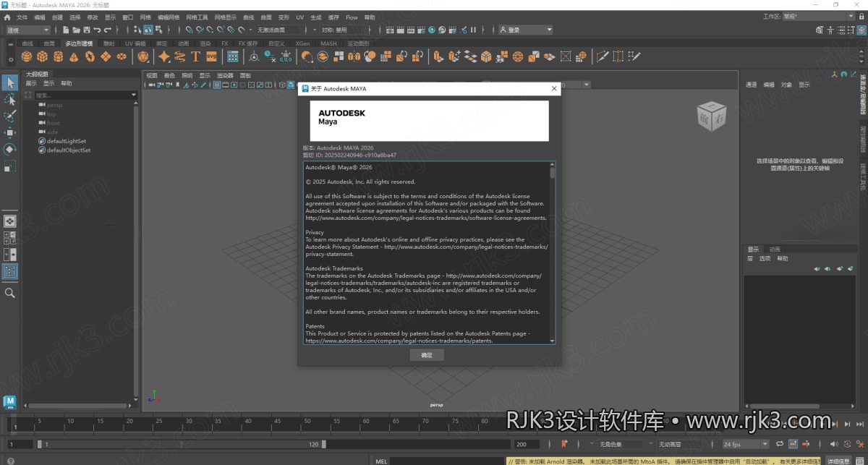Toggle pause viewport icon in status line
This screenshot has width=868, height=465.
point(474,30)
